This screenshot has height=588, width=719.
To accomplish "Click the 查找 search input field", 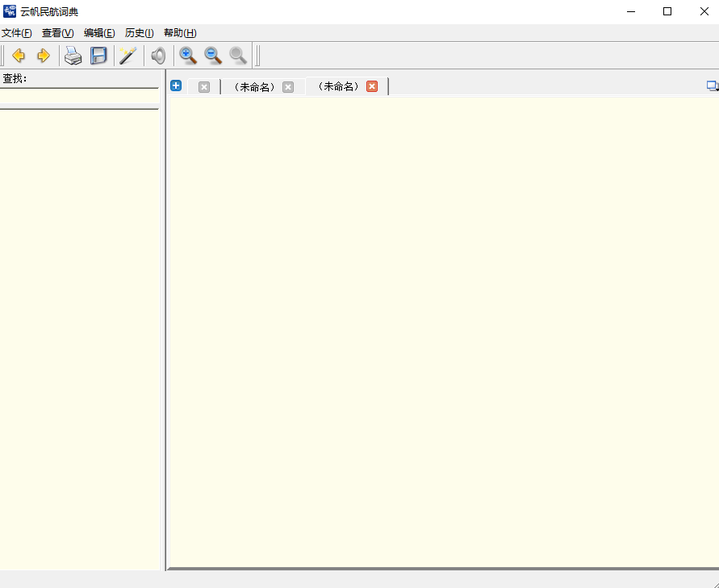I will [x=79, y=96].
